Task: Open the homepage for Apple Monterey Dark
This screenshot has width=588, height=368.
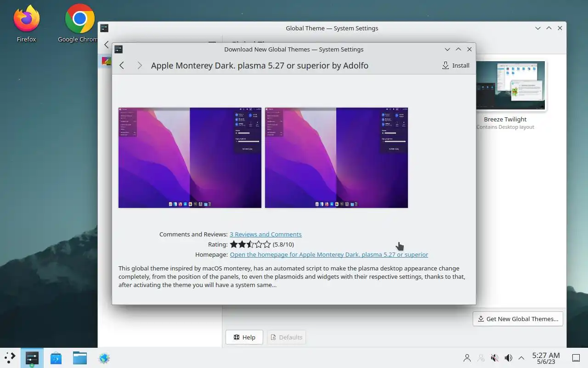Action: click(329, 254)
